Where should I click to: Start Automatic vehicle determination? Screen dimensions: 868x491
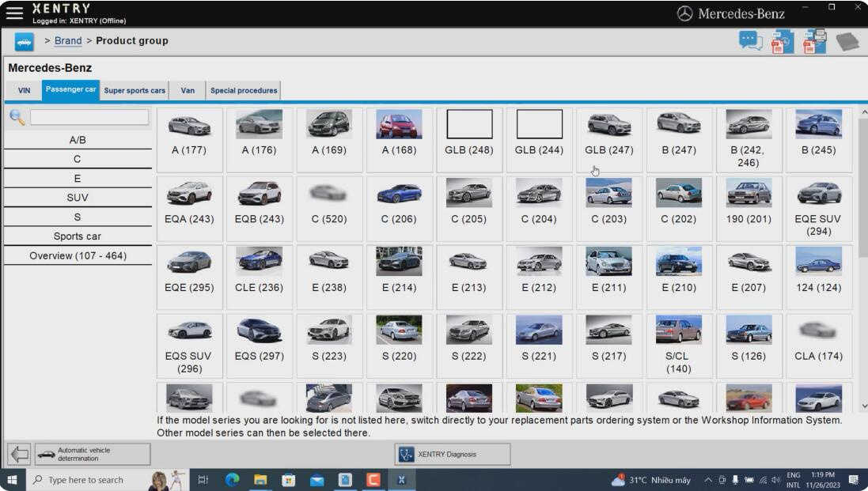click(93, 455)
